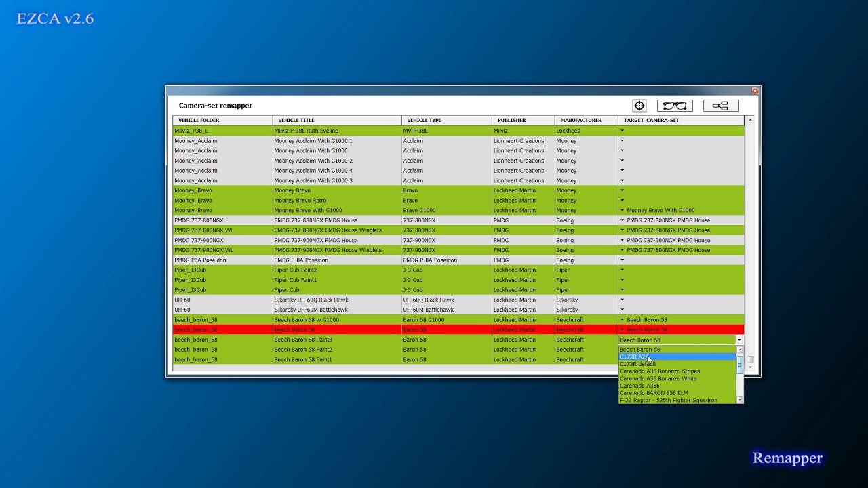Select 'C172R A2A' in dropdown list

pyautogui.click(x=677, y=357)
